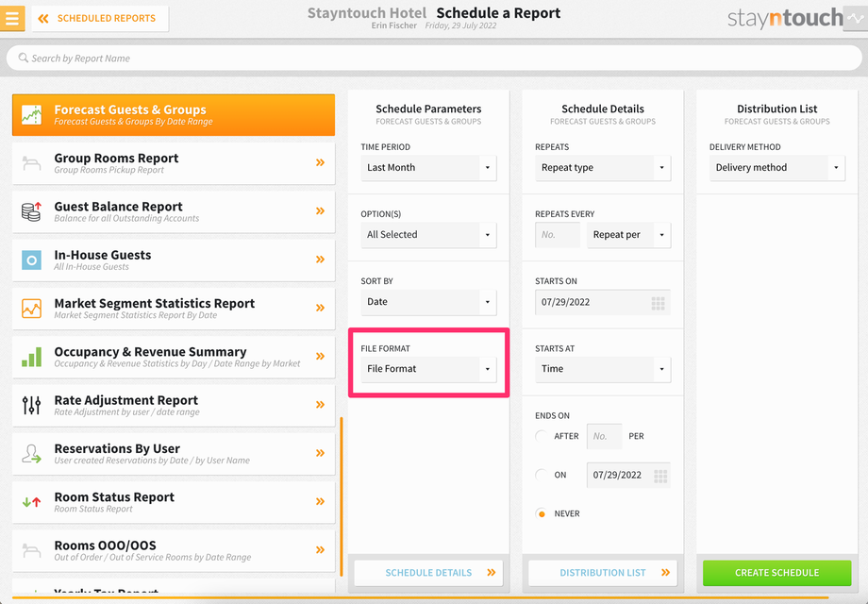Click the Group Rooms Report bed icon
The width and height of the screenshot is (868, 604).
[31, 163]
